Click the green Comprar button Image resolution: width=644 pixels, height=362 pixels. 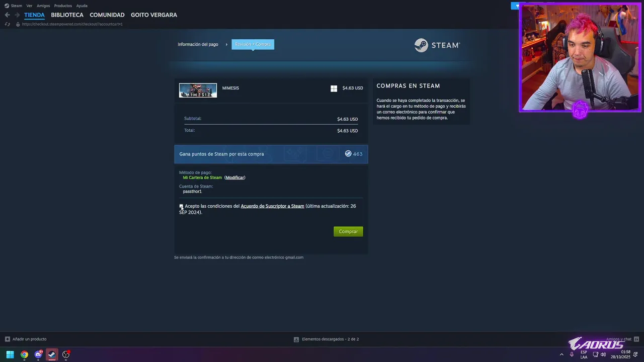348,231
